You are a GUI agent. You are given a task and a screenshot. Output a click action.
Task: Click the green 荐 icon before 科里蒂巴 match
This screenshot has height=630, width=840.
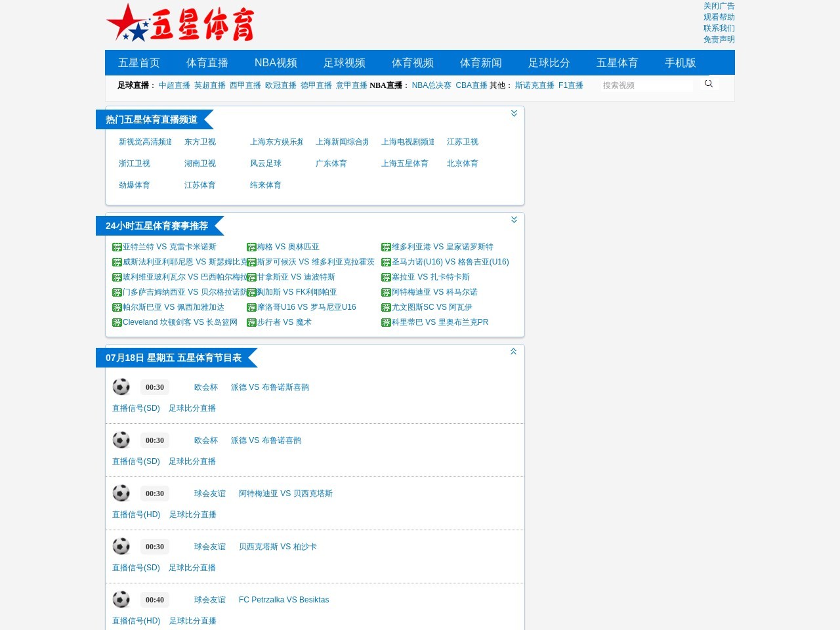pyautogui.click(x=386, y=322)
